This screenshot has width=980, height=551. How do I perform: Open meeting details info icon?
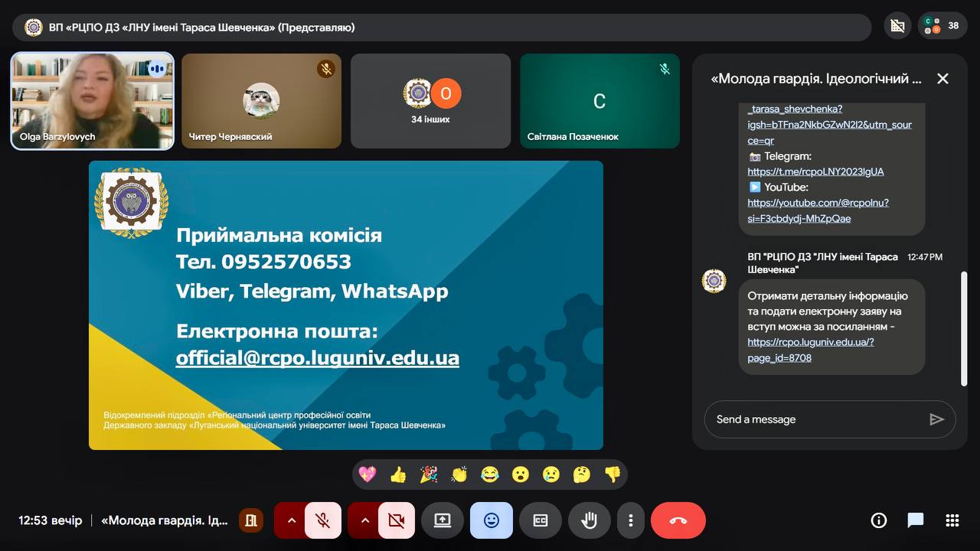[879, 520]
